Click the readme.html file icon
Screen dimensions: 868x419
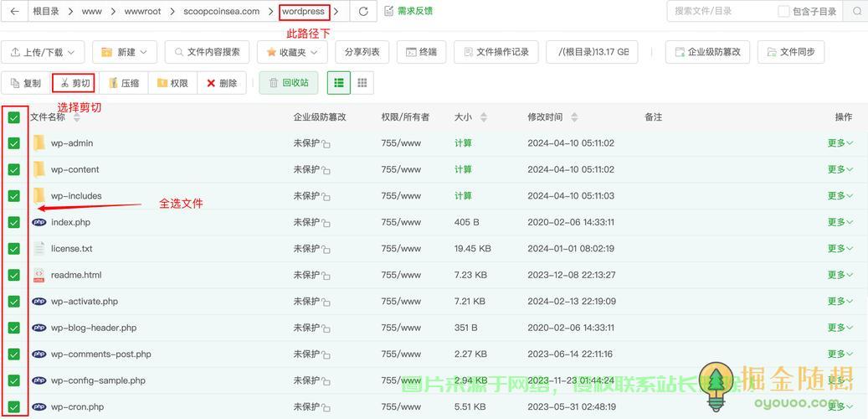[x=39, y=275]
